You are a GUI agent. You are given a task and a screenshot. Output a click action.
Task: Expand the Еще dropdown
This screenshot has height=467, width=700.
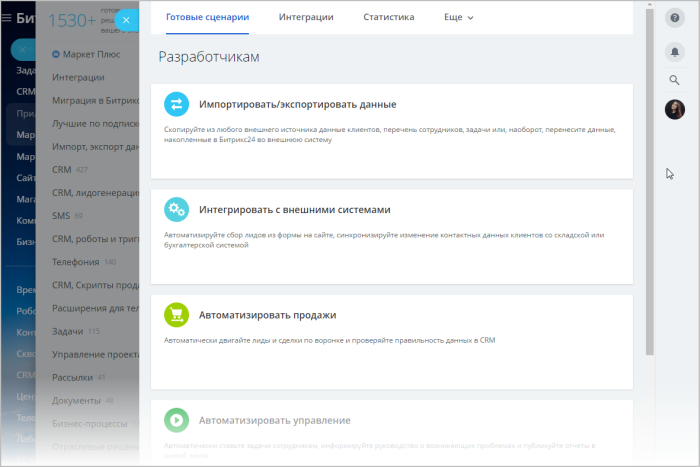(x=458, y=17)
